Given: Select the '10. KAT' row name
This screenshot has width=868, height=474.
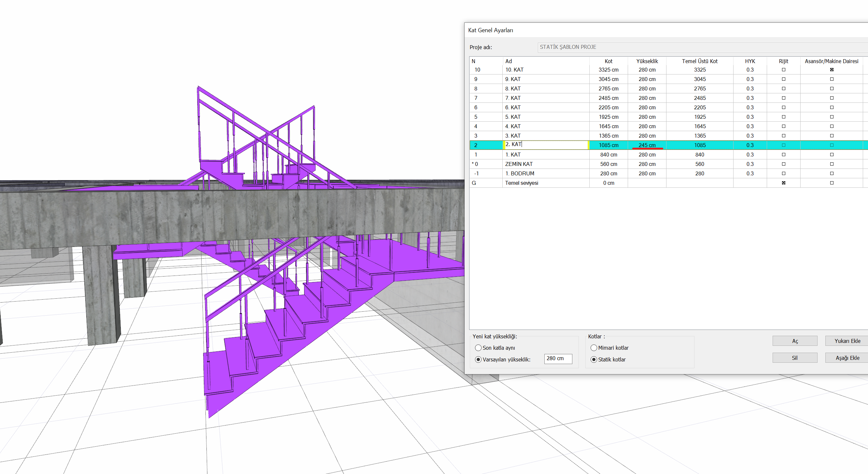Looking at the screenshot, I should coord(514,70).
